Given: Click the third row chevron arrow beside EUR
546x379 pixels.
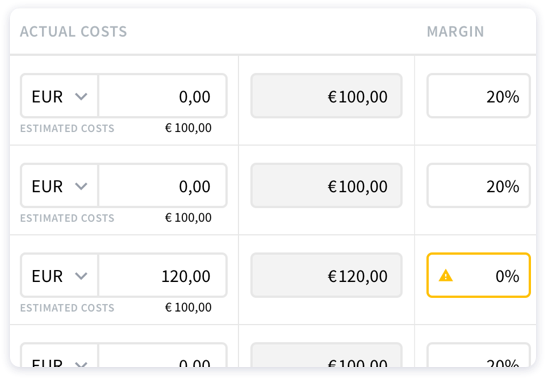Looking at the screenshot, I should tap(81, 276).
